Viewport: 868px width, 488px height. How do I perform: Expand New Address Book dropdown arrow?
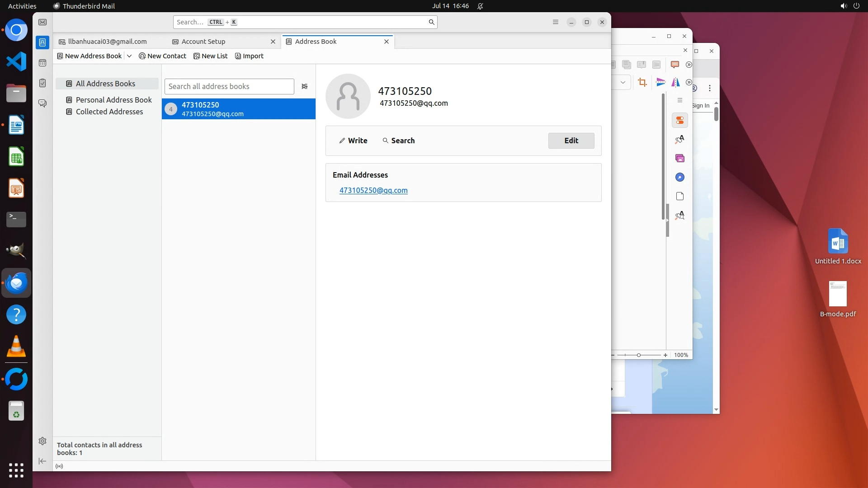pyautogui.click(x=129, y=56)
